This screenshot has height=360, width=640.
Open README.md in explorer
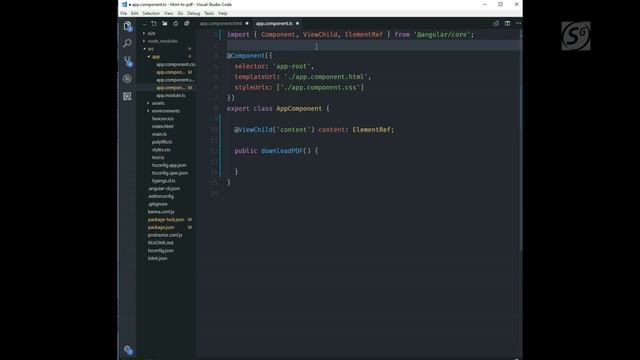click(160, 243)
